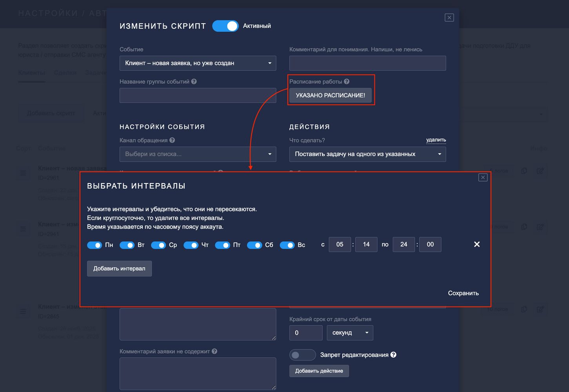Focus the "Комментарий для понимания" input field
Image resolution: width=569 pixels, height=392 pixels.
pyautogui.click(x=367, y=63)
